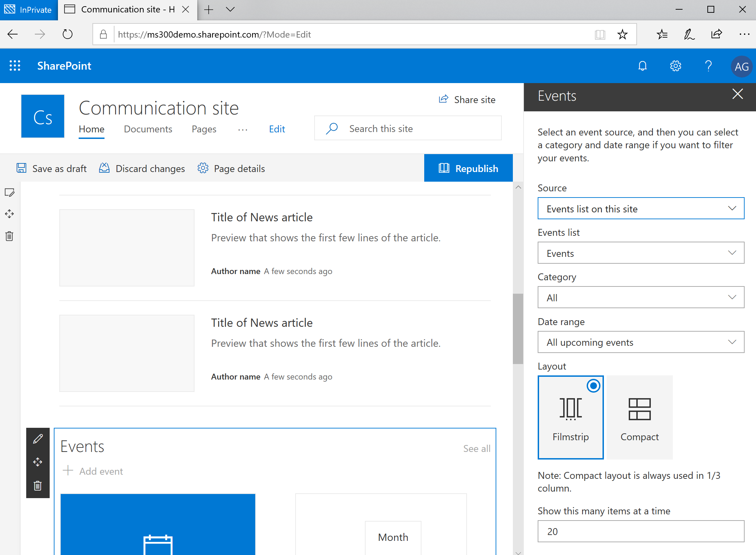
Task: Click the move section icon on the left
Action: (9, 214)
